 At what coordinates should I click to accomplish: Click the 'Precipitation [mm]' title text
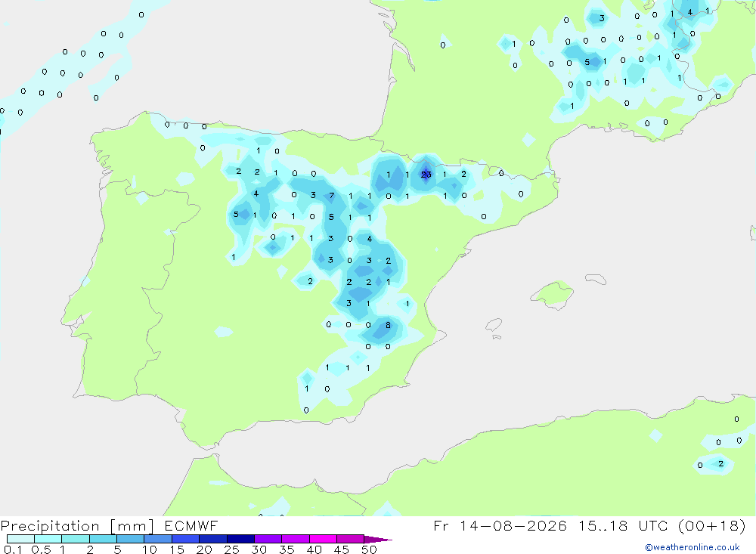(x=77, y=526)
